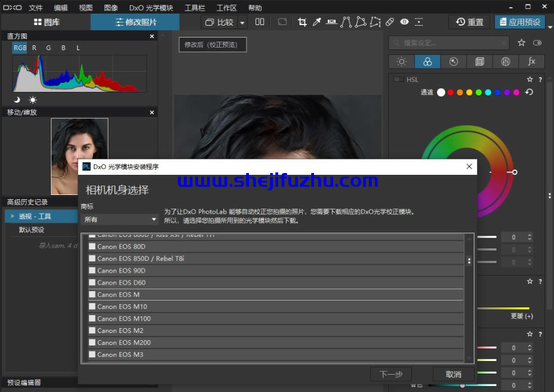
Task: Add HSL palette to favorites
Action: [530, 79]
